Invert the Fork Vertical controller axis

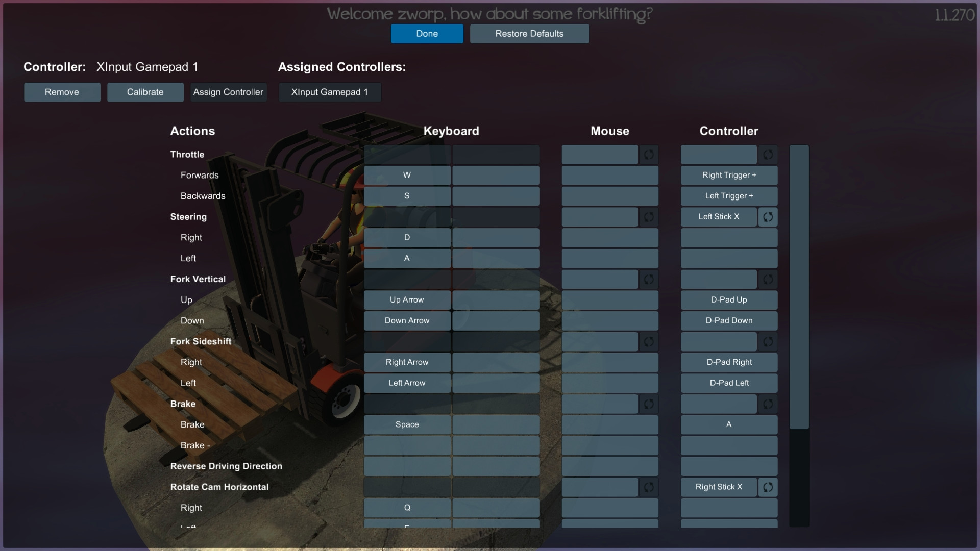click(768, 279)
